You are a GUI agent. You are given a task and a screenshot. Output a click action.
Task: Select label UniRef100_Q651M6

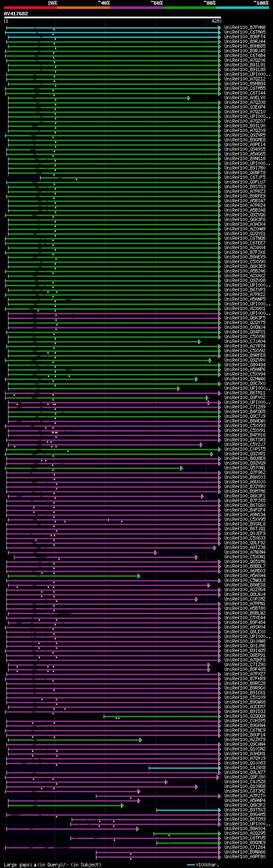(x=245, y=562)
